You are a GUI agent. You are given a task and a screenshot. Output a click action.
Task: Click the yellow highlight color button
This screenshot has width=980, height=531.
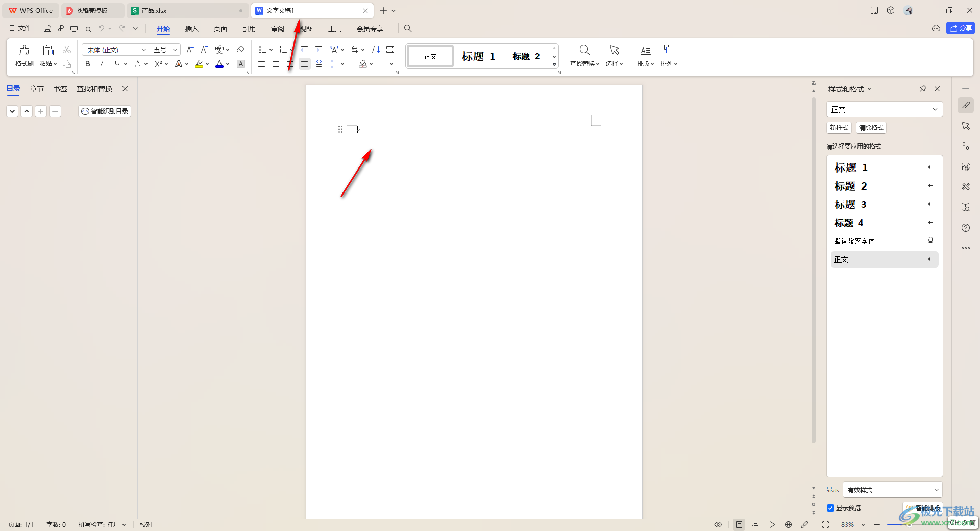pyautogui.click(x=199, y=64)
